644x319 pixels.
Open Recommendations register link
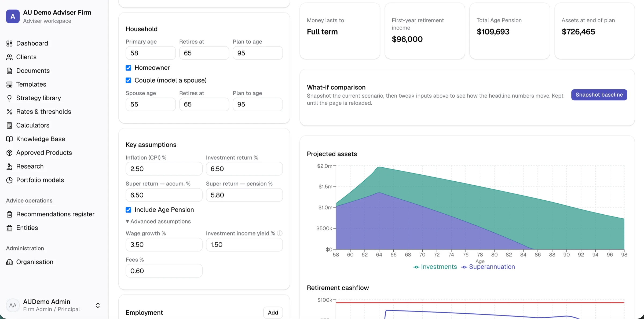click(x=55, y=214)
